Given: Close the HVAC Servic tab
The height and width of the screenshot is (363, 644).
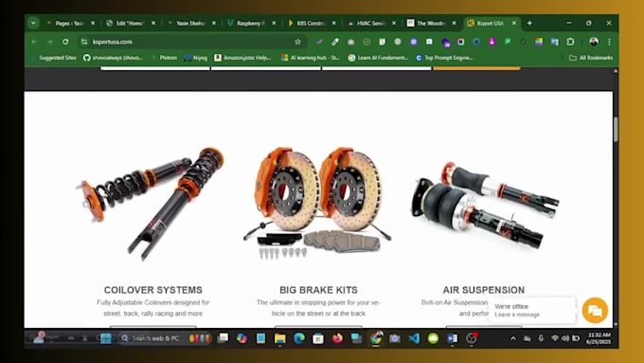Looking at the screenshot, I should pyautogui.click(x=394, y=24).
